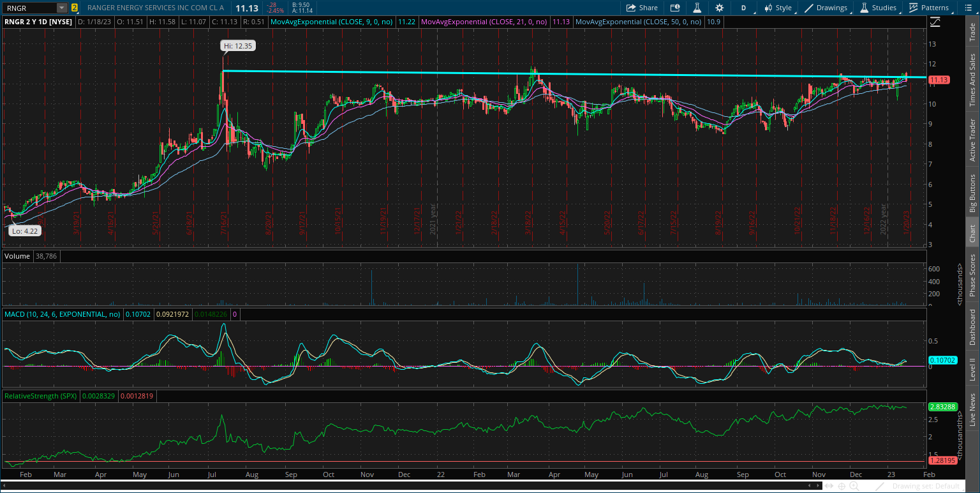980x493 pixels.
Task: Open the chart settings gear icon
Action: pyautogui.click(x=719, y=8)
